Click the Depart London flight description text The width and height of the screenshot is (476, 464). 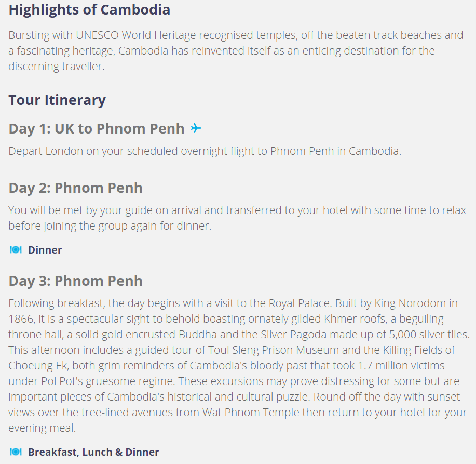point(205,151)
